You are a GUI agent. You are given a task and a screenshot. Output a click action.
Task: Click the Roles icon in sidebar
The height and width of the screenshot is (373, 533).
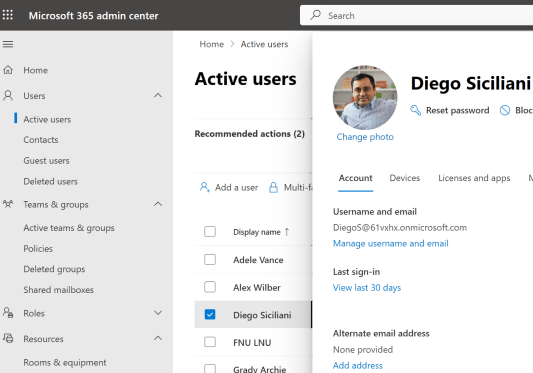(x=8, y=313)
